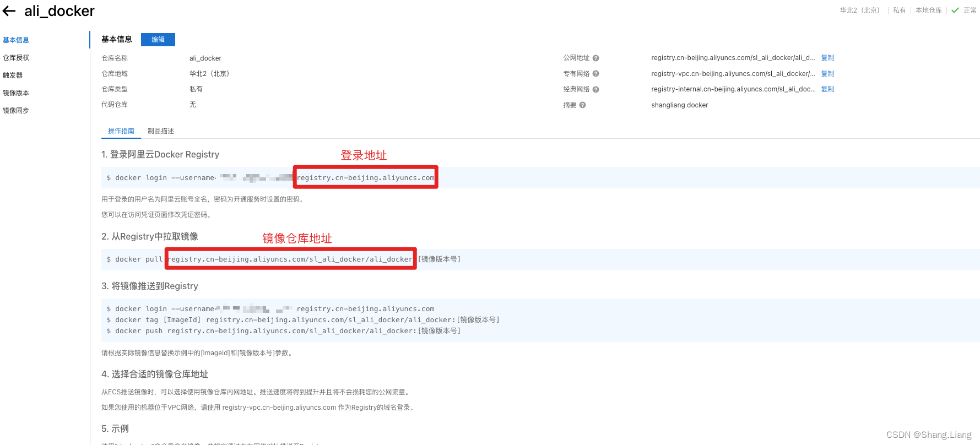Screen dimensions: 980x445
Task: Select the docker login line under step 3
Action: pyautogui.click(x=270, y=309)
